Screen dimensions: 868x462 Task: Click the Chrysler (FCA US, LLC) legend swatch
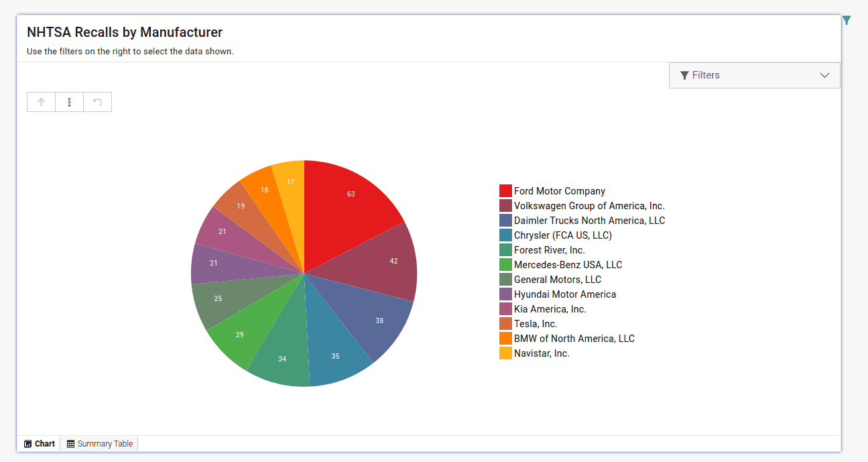(505, 235)
